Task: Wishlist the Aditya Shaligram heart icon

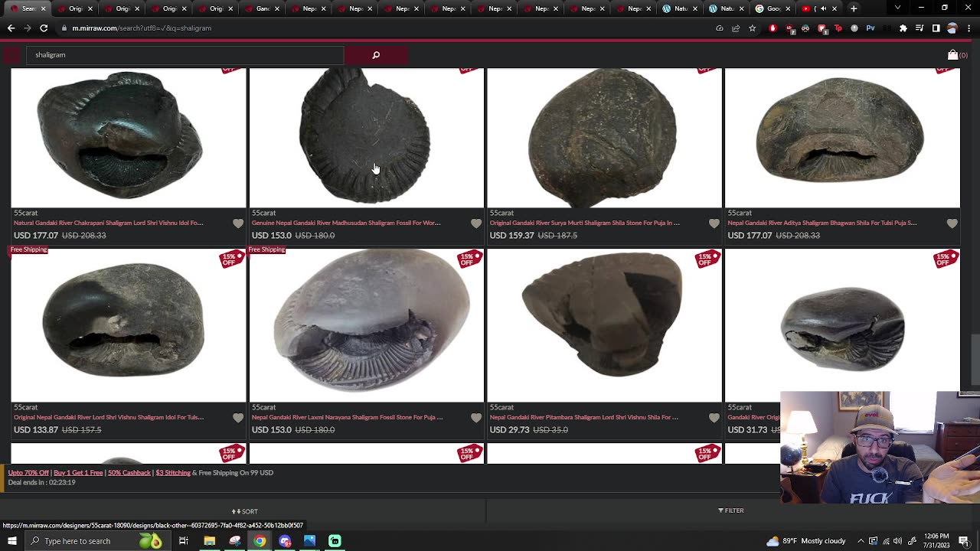Action: [952, 223]
